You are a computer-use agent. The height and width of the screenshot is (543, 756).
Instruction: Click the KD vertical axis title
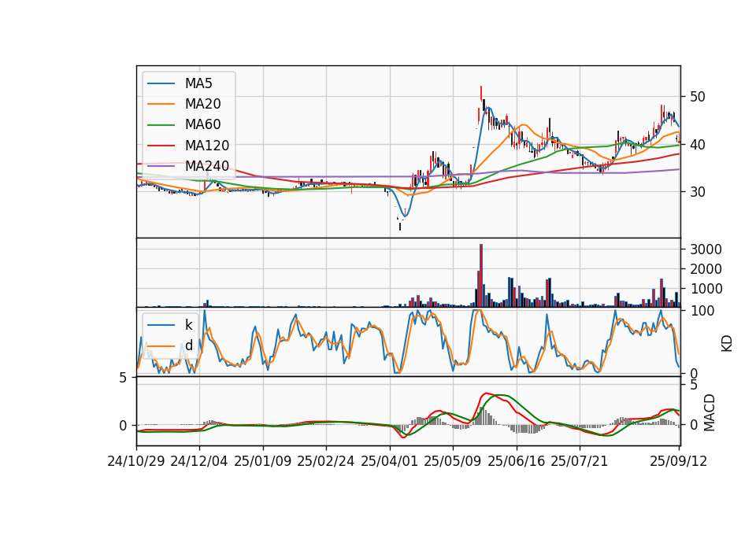[727, 344]
